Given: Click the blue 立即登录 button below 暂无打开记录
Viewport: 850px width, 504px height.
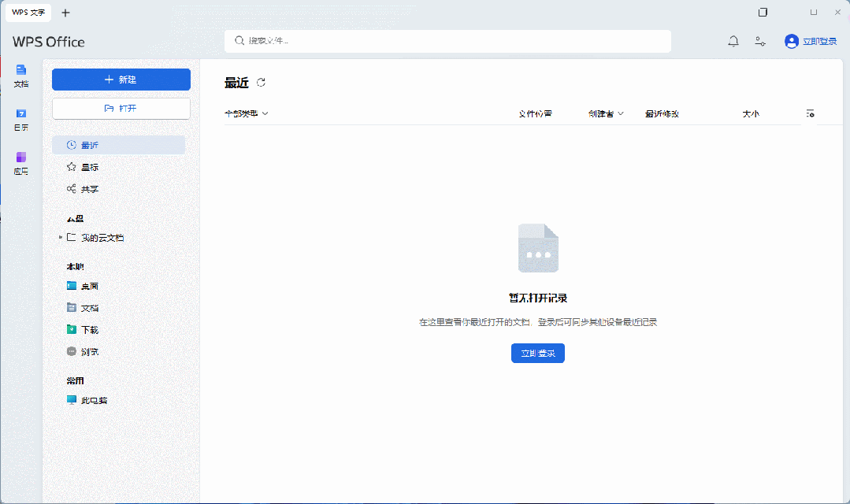Looking at the screenshot, I should pyautogui.click(x=538, y=354).
